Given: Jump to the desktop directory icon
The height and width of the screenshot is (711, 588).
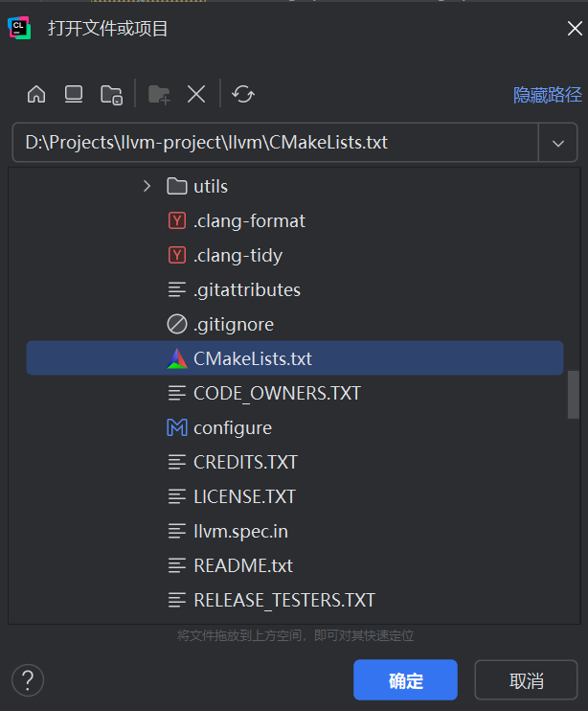Looking at the screenshot, I should 74,95.
